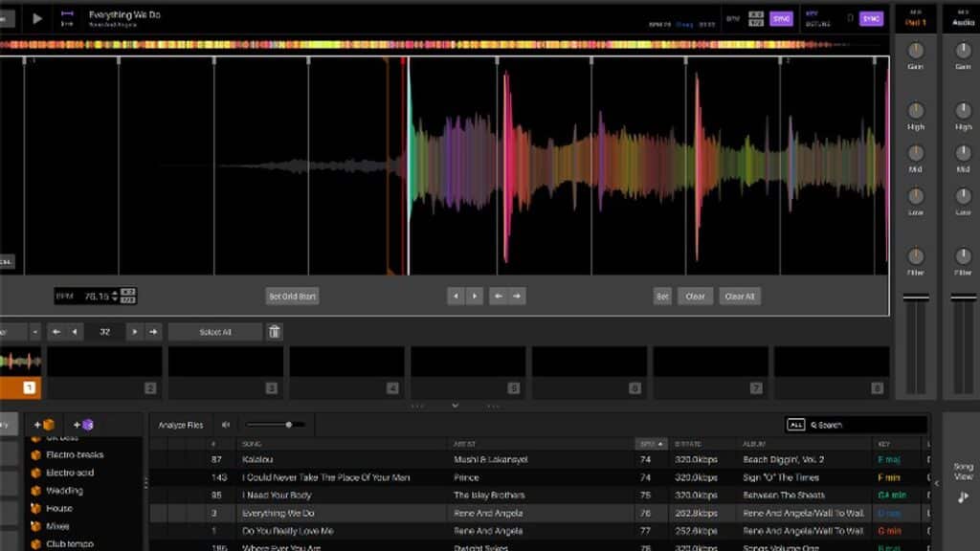Screen dimensions: 980x551
Task: Click the add orange crate icon
Action: click(44, 425)
